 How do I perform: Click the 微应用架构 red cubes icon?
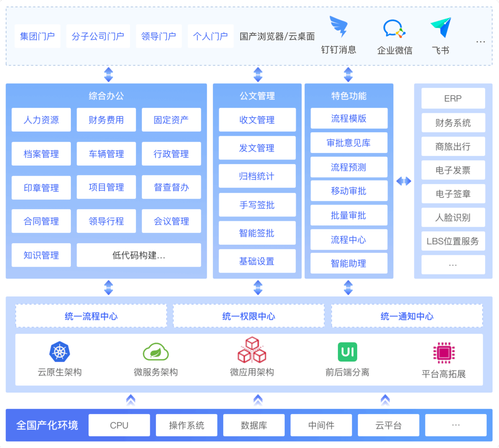[252, 350]
